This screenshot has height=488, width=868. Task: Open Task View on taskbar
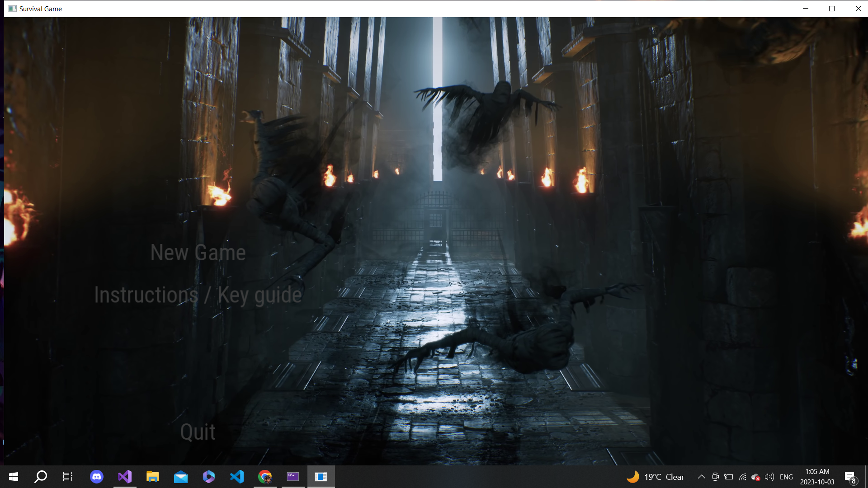[x=68, y=477]
